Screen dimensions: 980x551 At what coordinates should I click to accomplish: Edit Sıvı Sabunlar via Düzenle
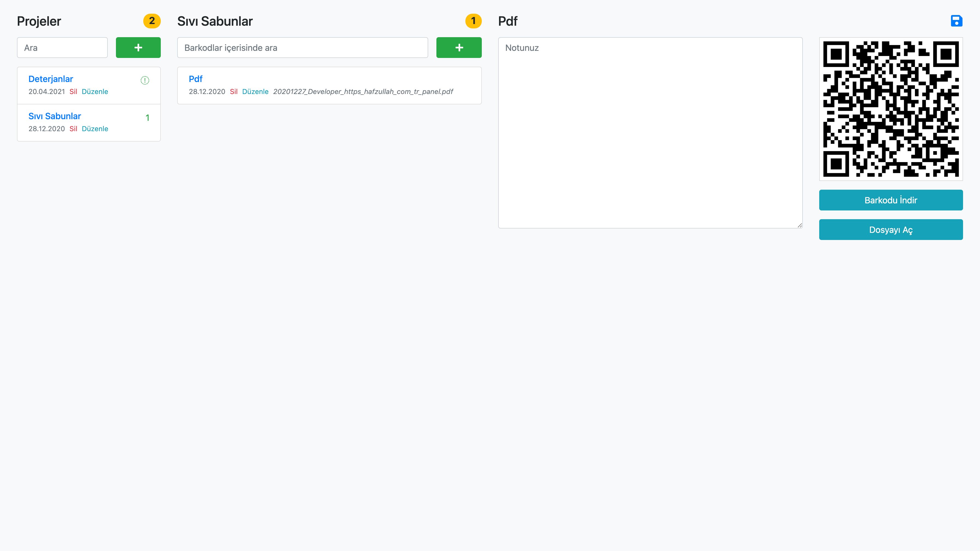(95, 129)
